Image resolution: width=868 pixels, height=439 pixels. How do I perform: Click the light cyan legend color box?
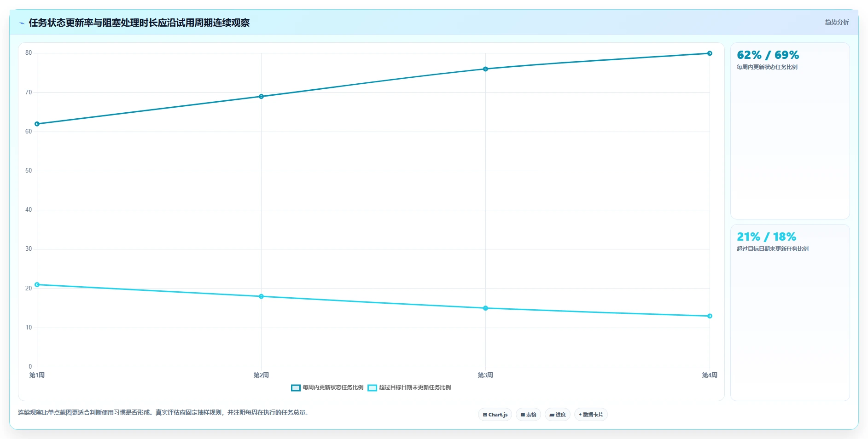pyautogui.click(x=372, y=388)
